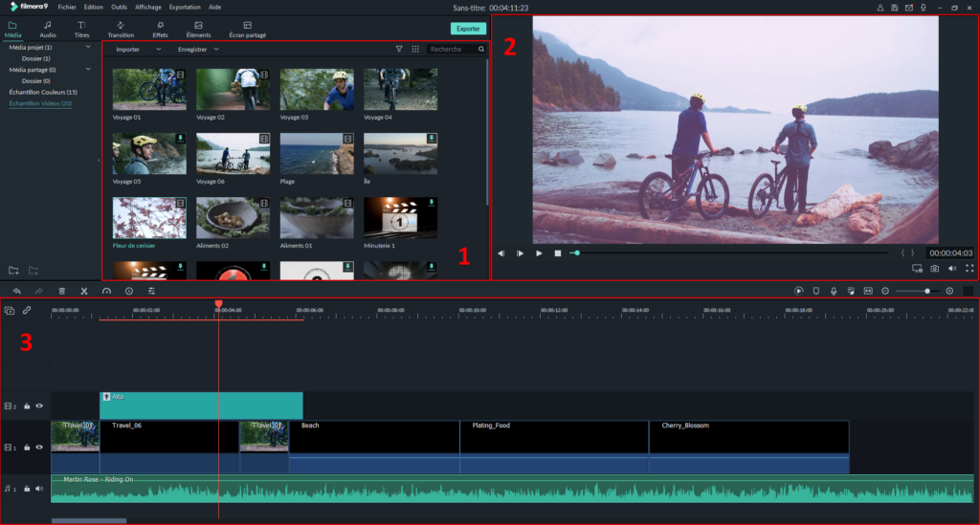Switch media library to grid view icon
The image size is (980, 525).
415,49
